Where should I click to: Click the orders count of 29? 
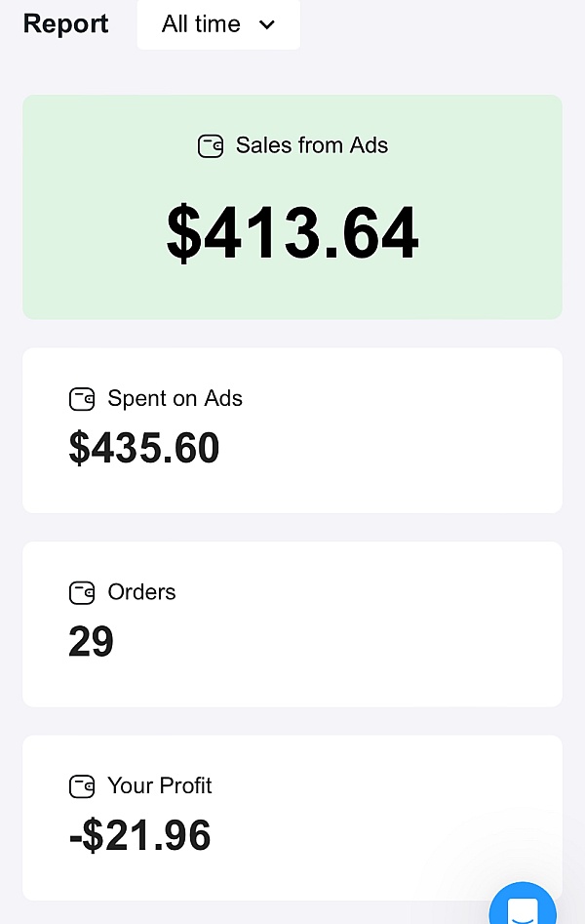click(91, 641)
